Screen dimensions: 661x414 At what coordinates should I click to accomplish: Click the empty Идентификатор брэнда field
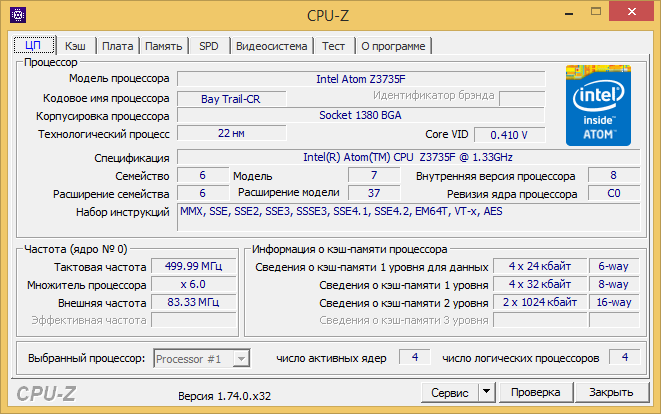coord(522,99)
